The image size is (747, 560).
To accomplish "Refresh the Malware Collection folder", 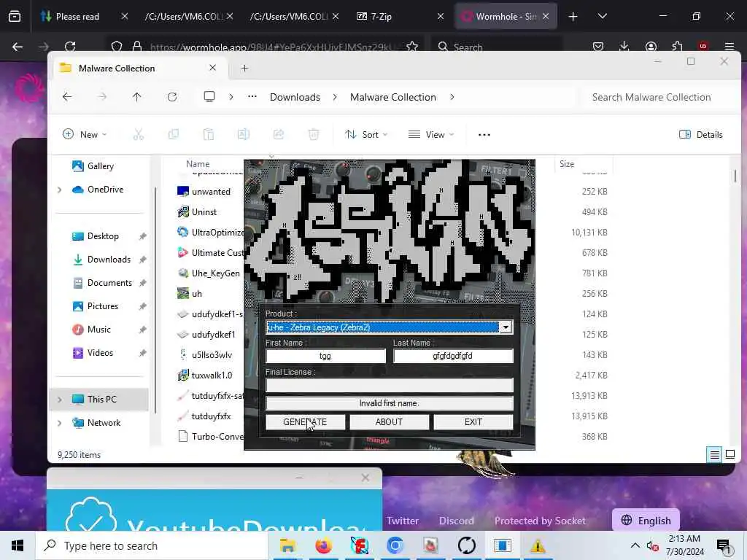I will 172,97.
